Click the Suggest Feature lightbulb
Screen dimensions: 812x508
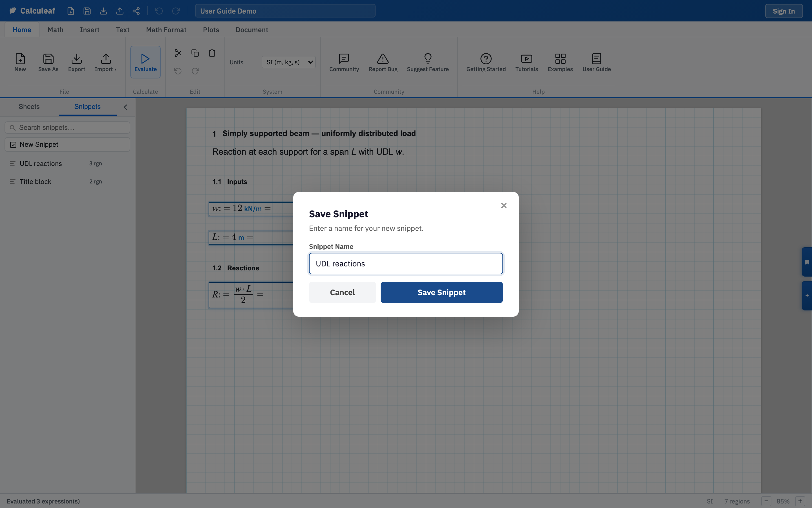pos(428,62)
